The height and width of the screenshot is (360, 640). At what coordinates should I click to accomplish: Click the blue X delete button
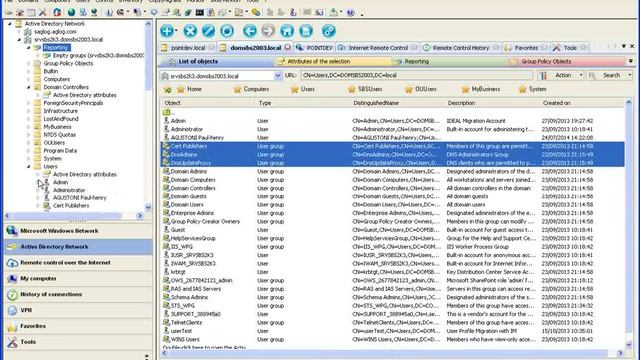click(x=190, y=31)
